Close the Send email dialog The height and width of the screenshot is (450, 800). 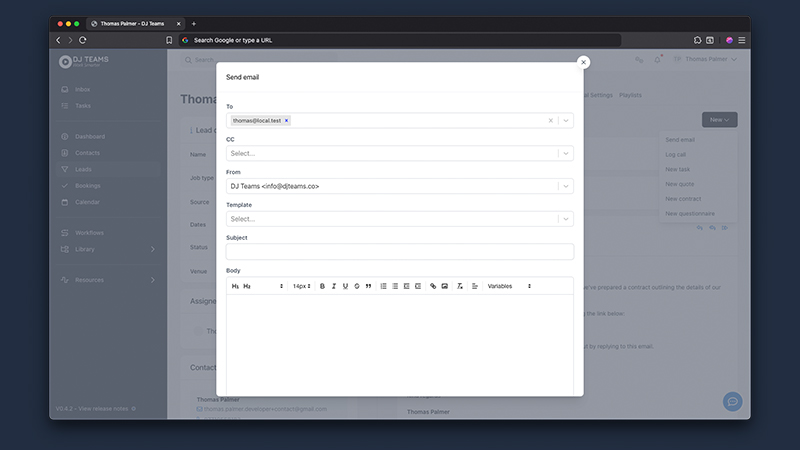[583, 62]
